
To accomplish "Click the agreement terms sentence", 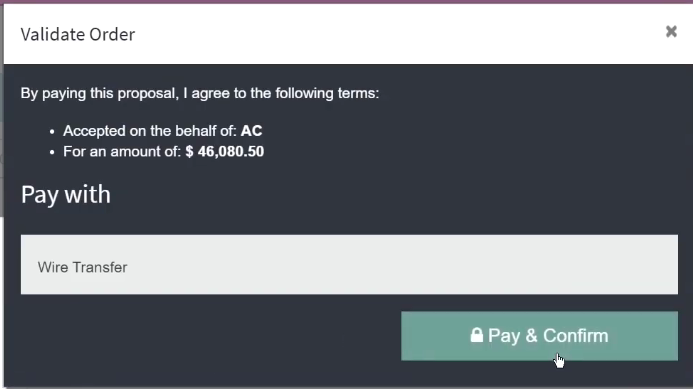I will 200,94.
